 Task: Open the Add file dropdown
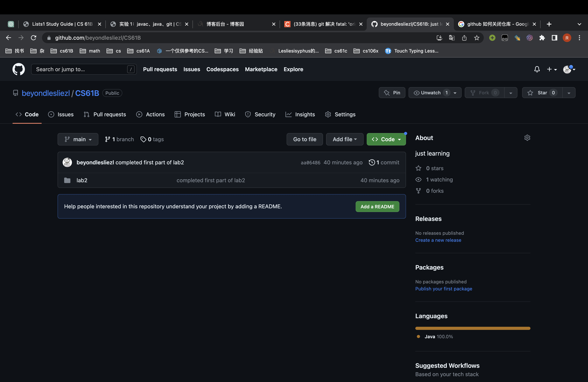(x=344, y=139)
